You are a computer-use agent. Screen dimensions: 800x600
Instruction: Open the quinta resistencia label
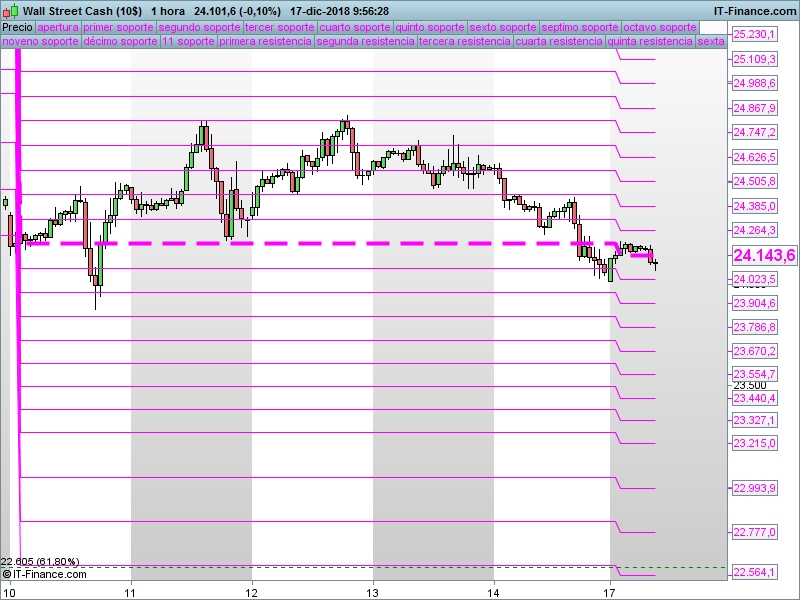[x=650, y=41]
